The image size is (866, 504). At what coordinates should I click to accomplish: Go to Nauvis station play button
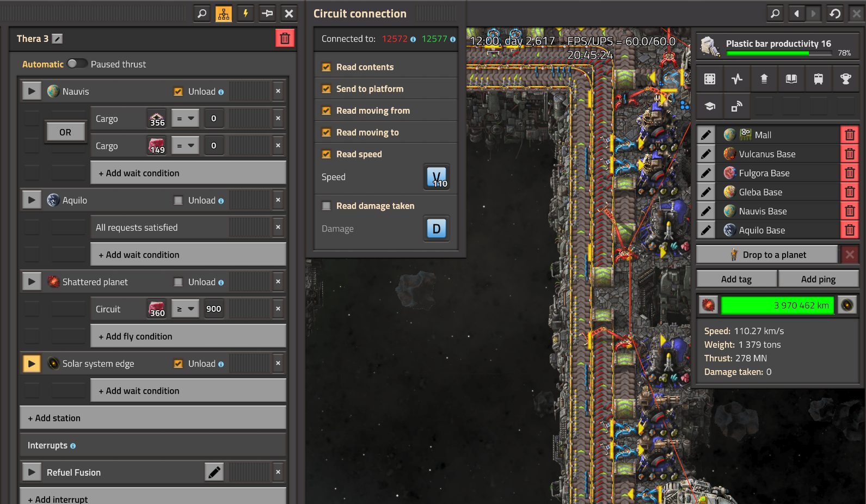click(32, 91)
